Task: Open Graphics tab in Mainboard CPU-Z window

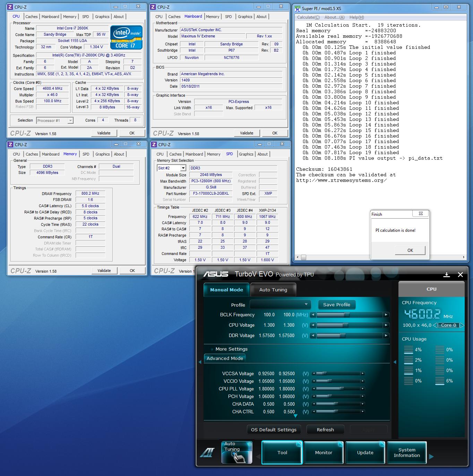Action: [x=245, y=17]
